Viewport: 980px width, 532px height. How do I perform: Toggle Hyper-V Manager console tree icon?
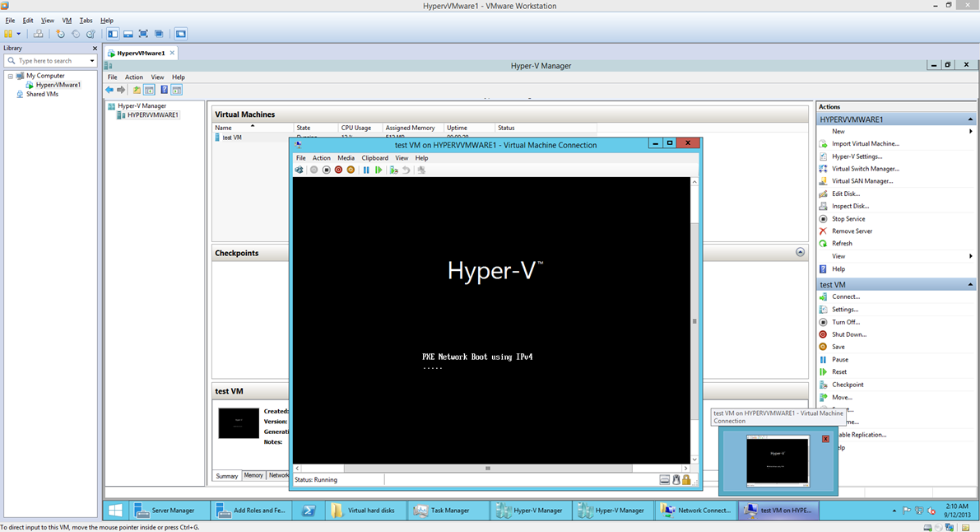click(x=150, y=90)
